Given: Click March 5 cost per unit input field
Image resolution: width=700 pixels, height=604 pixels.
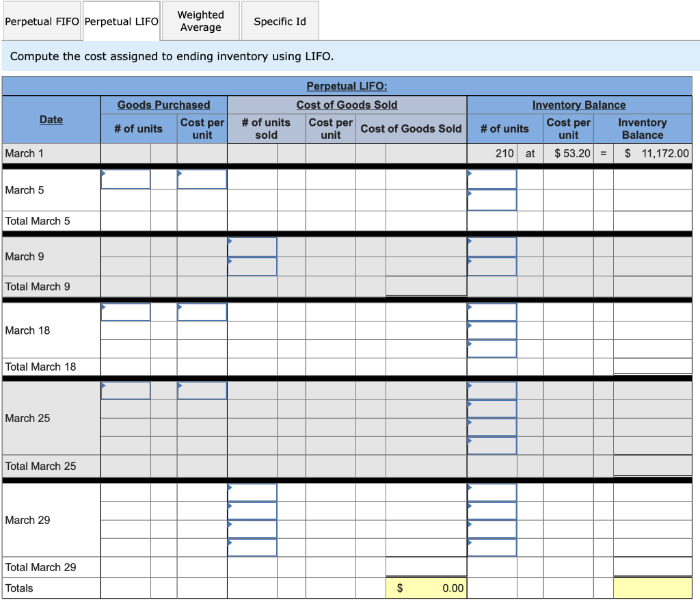Looking at the screenshot, I should [202, 179].
